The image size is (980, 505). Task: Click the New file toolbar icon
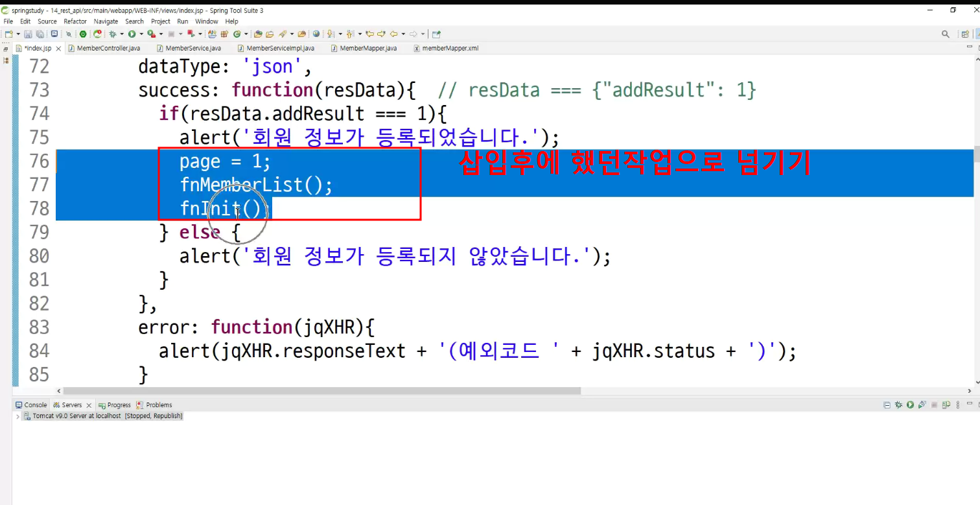click(8, 34)
